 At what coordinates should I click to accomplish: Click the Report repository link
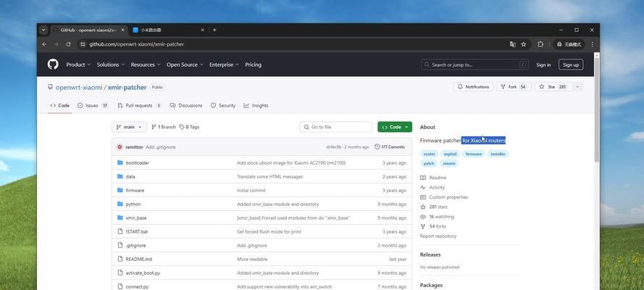(x=438, y=236)
